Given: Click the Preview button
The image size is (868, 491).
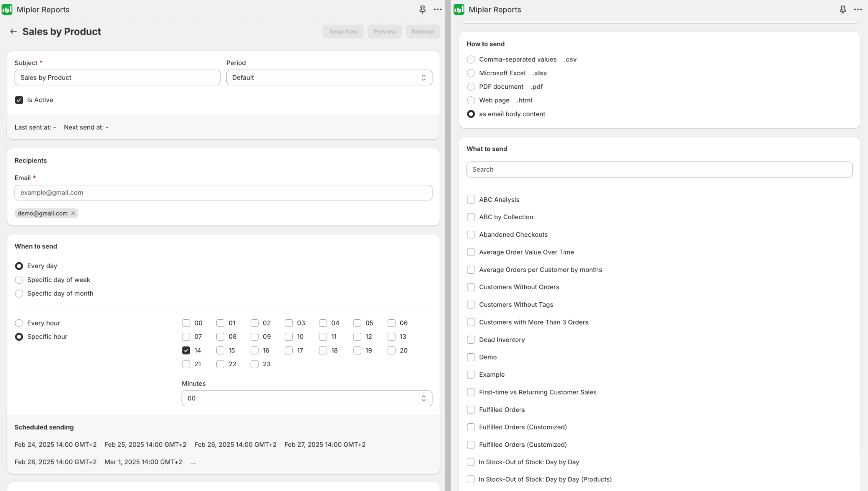Looking at the screenshot, I should [x=384, y=31].
